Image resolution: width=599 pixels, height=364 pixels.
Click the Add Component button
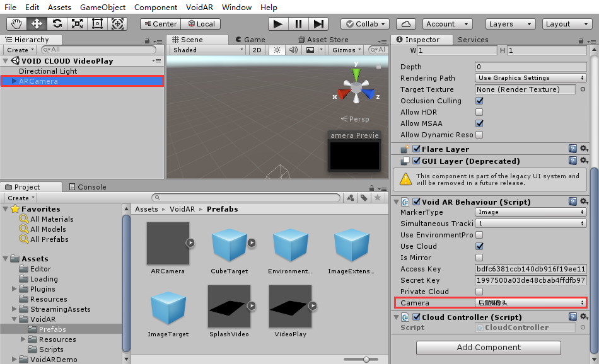point(488,348)
